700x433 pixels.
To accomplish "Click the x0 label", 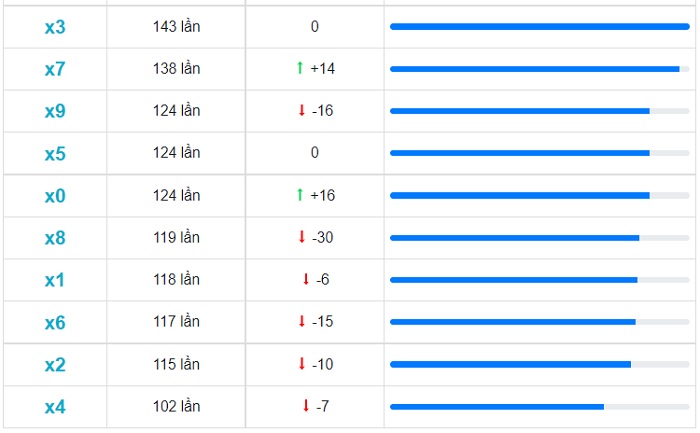I will (55, 196).
